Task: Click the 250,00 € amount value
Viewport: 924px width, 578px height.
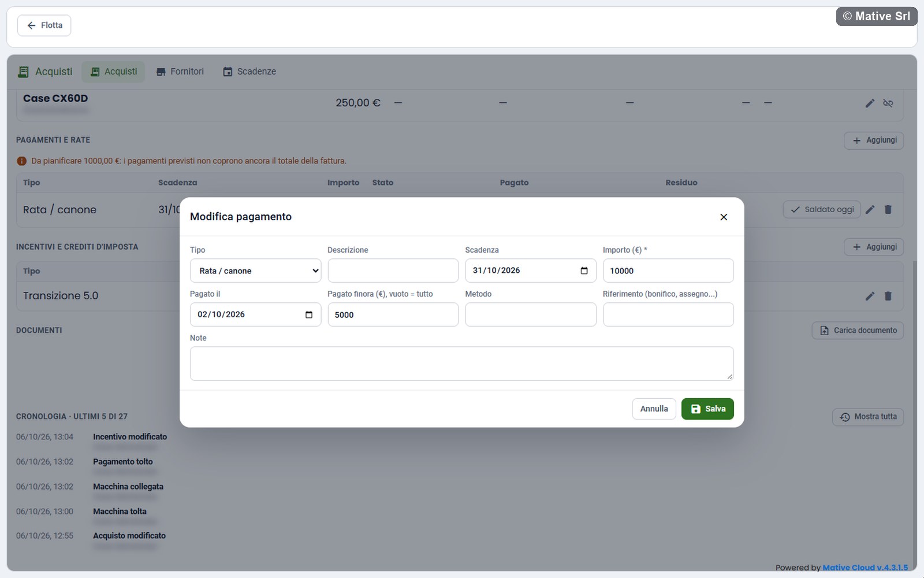Action: 358,103
